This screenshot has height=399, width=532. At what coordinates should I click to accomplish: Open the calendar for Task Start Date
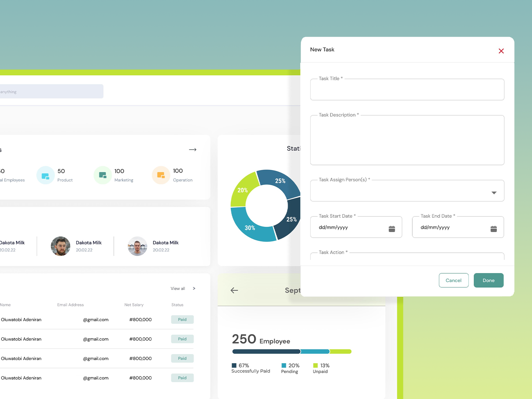[392, 228]
